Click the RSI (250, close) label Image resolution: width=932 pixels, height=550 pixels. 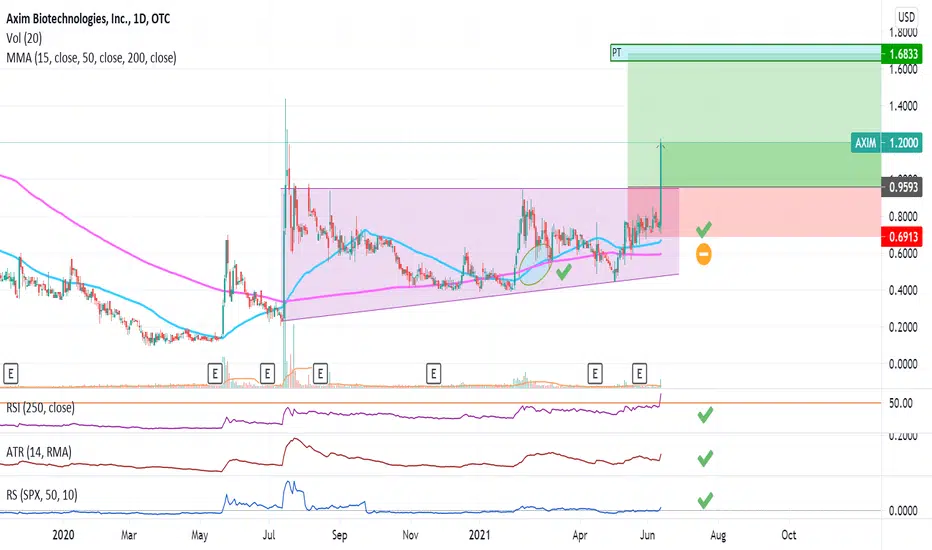point(40,407)
